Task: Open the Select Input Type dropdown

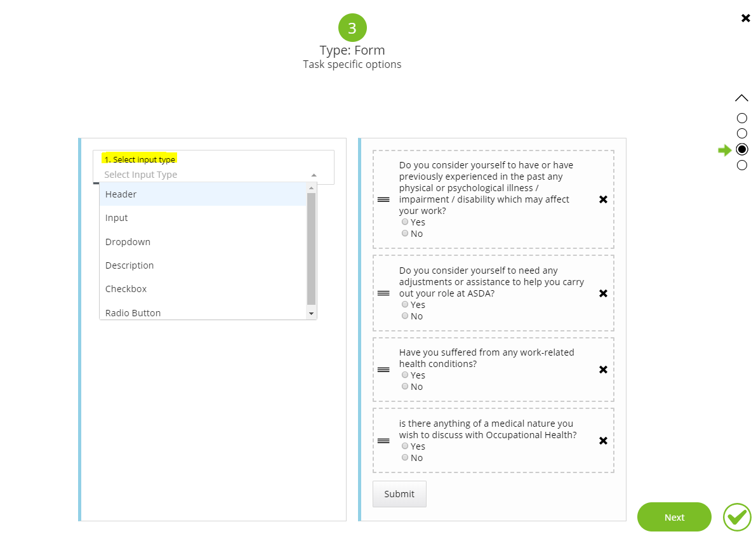Action: [x=209, y=175]
